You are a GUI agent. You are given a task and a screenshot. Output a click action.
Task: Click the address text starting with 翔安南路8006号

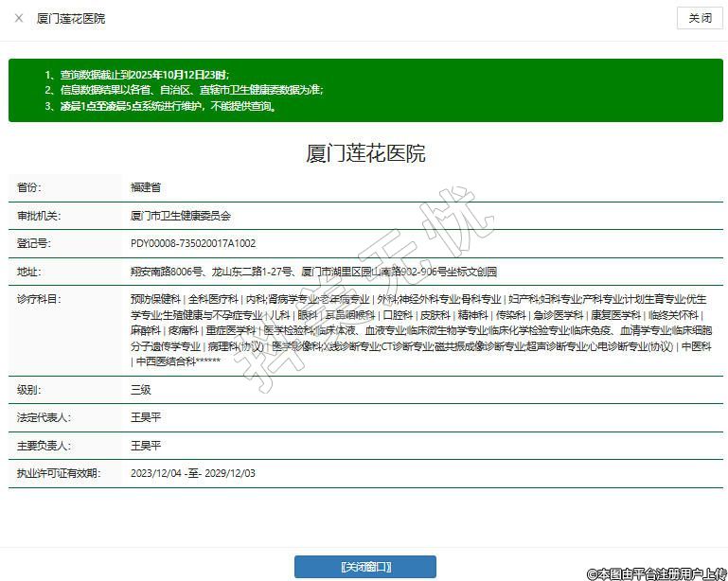coord(312,272)
